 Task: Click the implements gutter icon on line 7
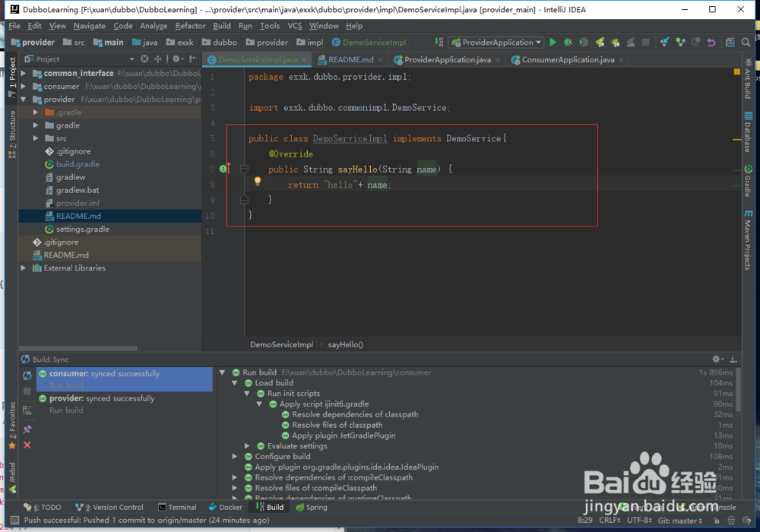[225, 169]
